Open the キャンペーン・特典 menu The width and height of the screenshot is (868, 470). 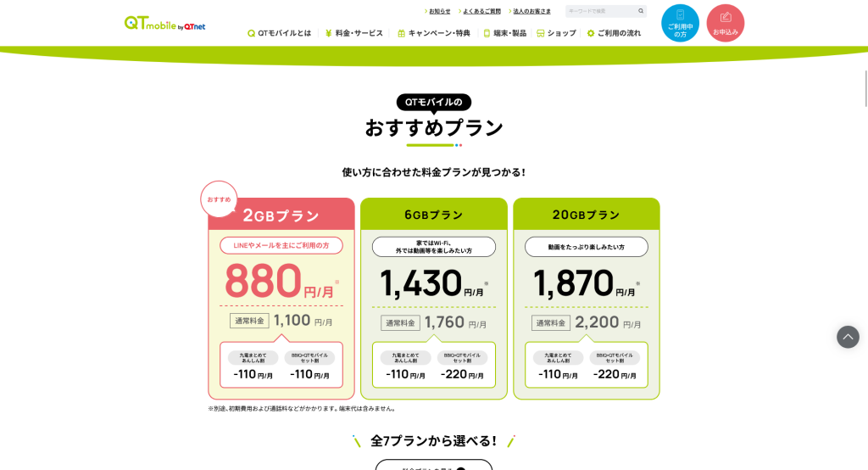tap(434, 33)
